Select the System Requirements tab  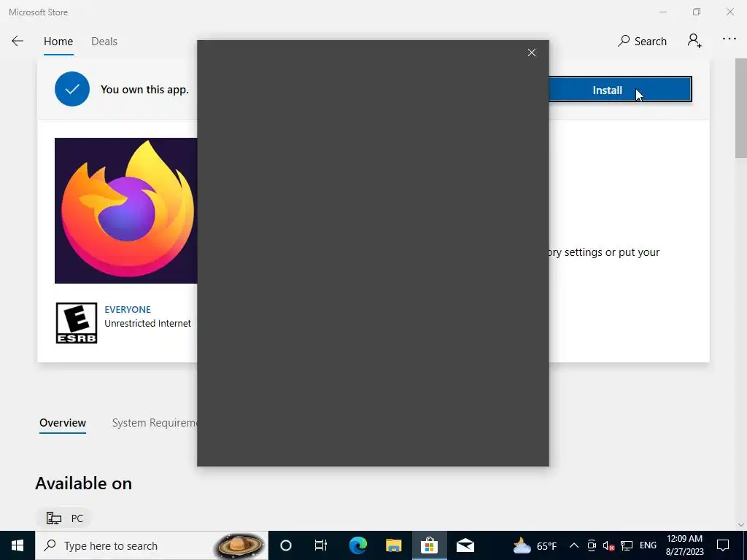point(155,423)
